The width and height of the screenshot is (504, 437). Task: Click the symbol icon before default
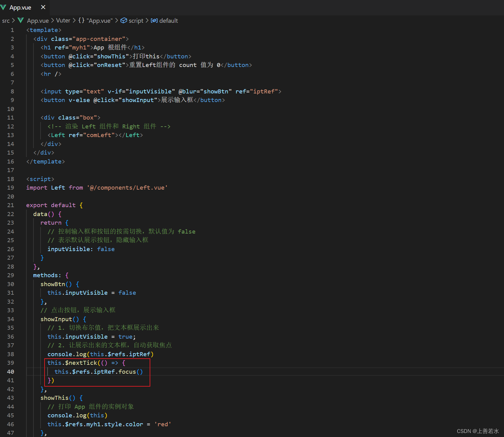tap(154, 21)
